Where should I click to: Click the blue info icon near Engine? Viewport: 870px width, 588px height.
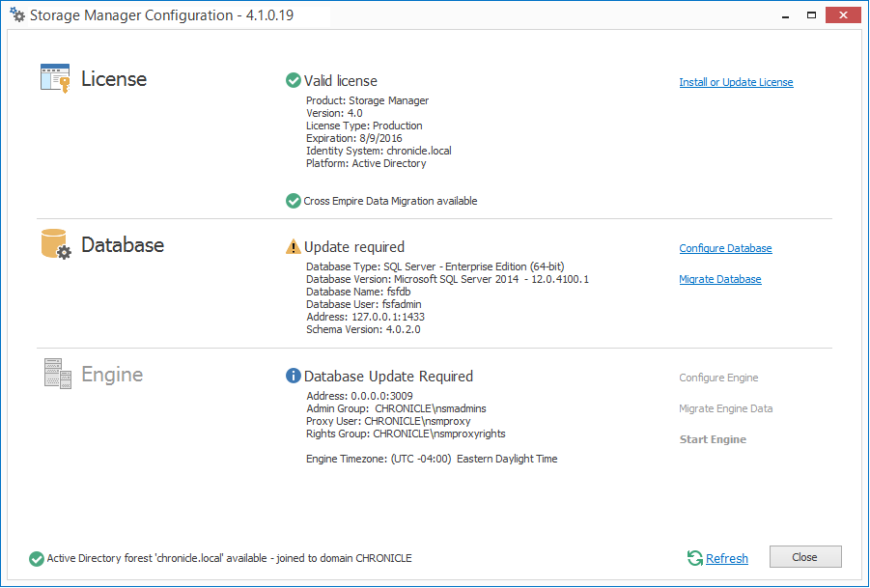(294, 377)
